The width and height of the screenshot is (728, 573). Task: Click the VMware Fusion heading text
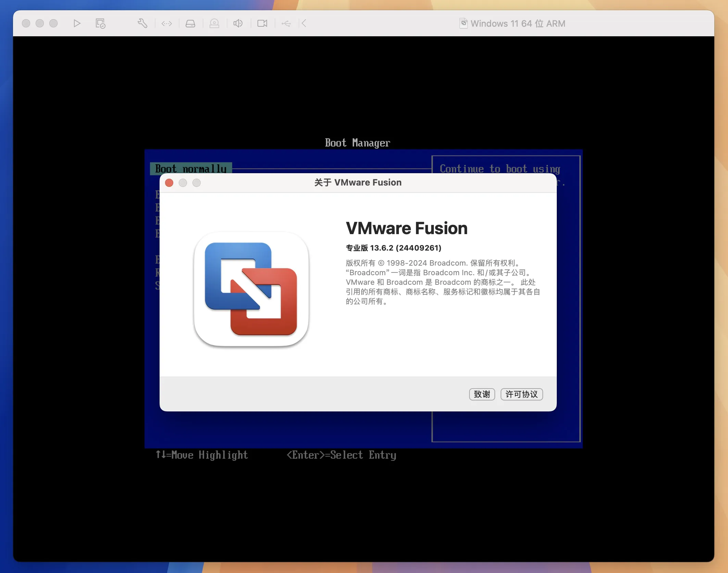406,228
